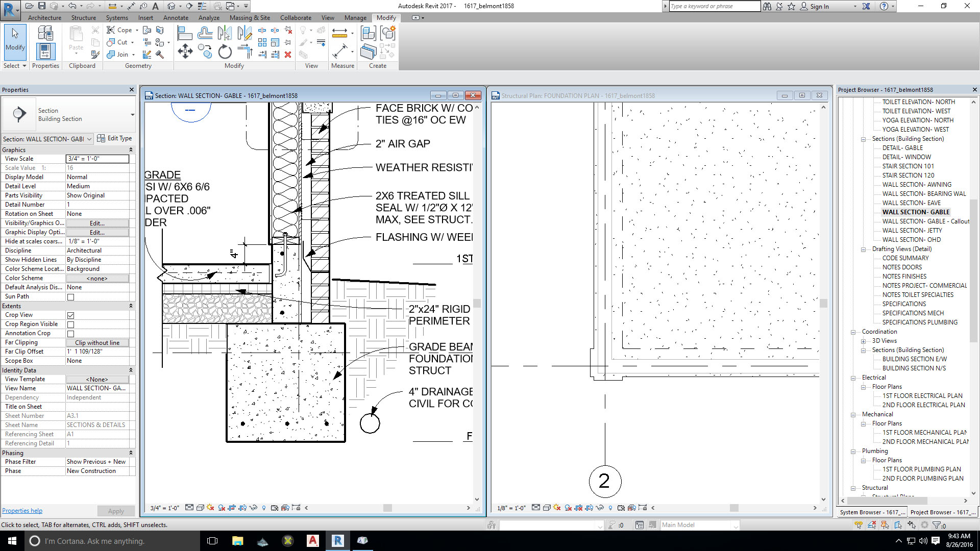The height and width of the screenshot is (551, 980).
Task: Open the Annotate ribbon tab
Action: 176,18
